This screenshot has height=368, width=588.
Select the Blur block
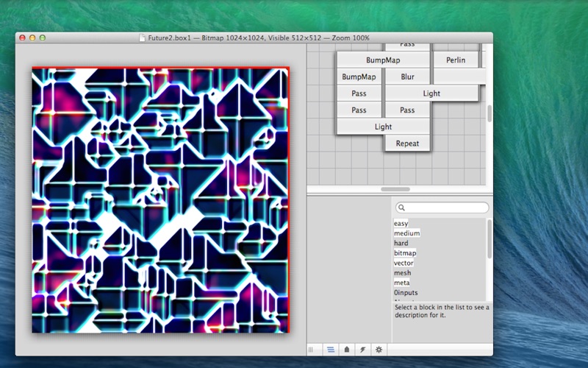pyautogui.click(x=407, y=77)
